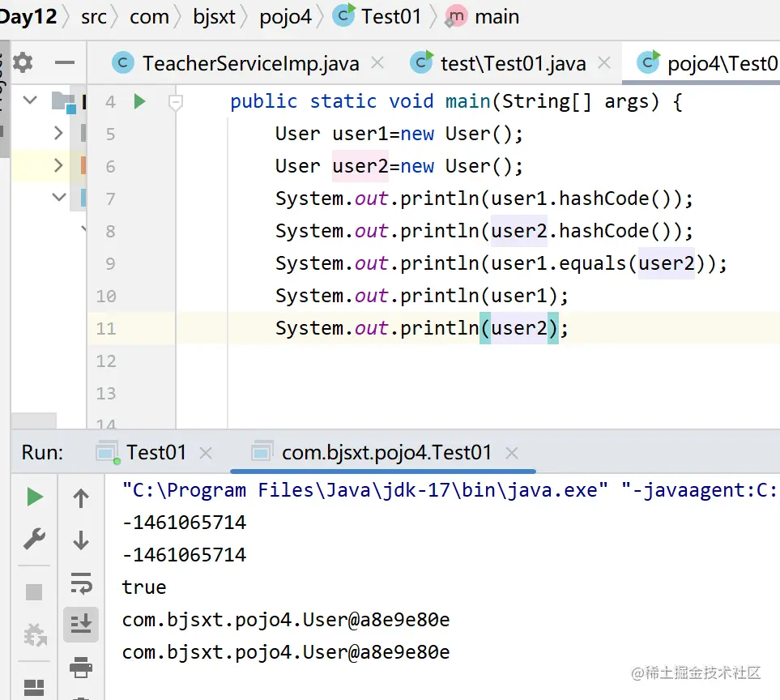This screenshot has height=700, width=780.
Task: Click Day12 breadcrumb
Action: click(x=28, y=16)
